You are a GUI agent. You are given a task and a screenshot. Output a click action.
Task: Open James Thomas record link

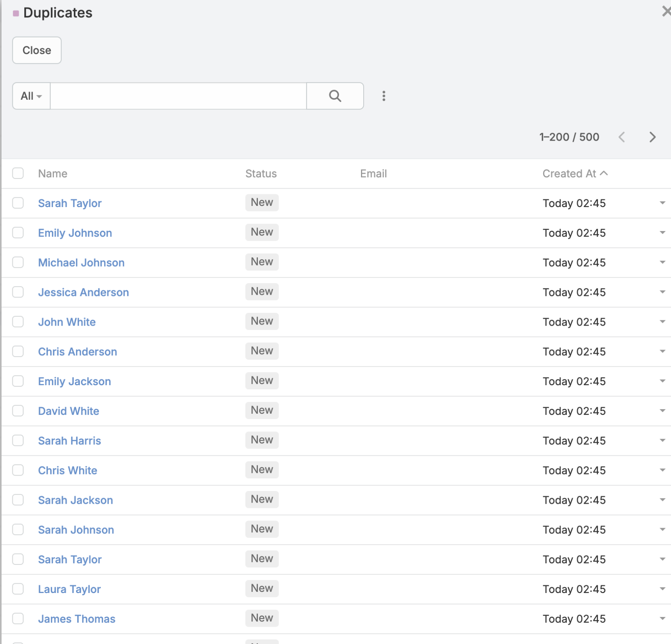click(76, 619)
